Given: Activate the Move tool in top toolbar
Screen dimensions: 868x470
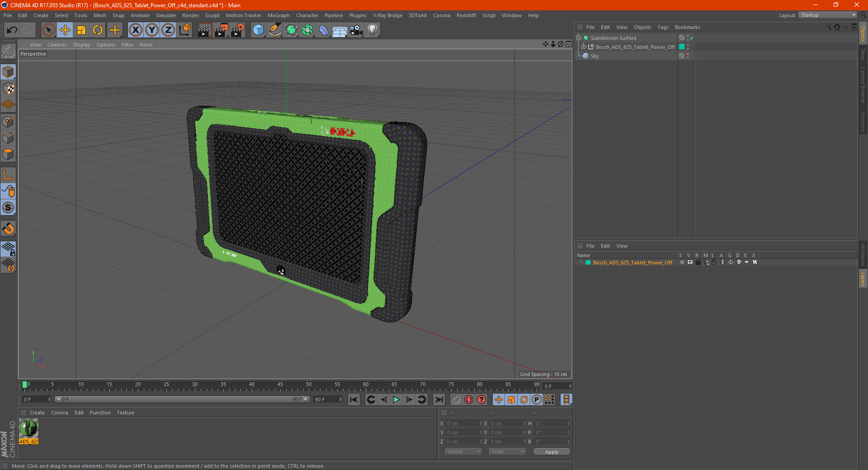Looking at the screenshot, I should [x=65, y=30].
